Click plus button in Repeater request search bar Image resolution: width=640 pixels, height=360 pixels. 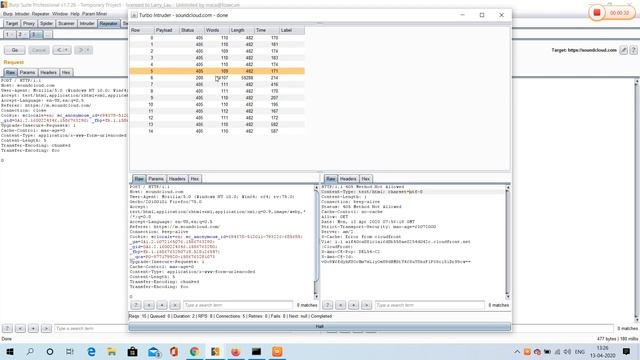(x=33, y=328)
